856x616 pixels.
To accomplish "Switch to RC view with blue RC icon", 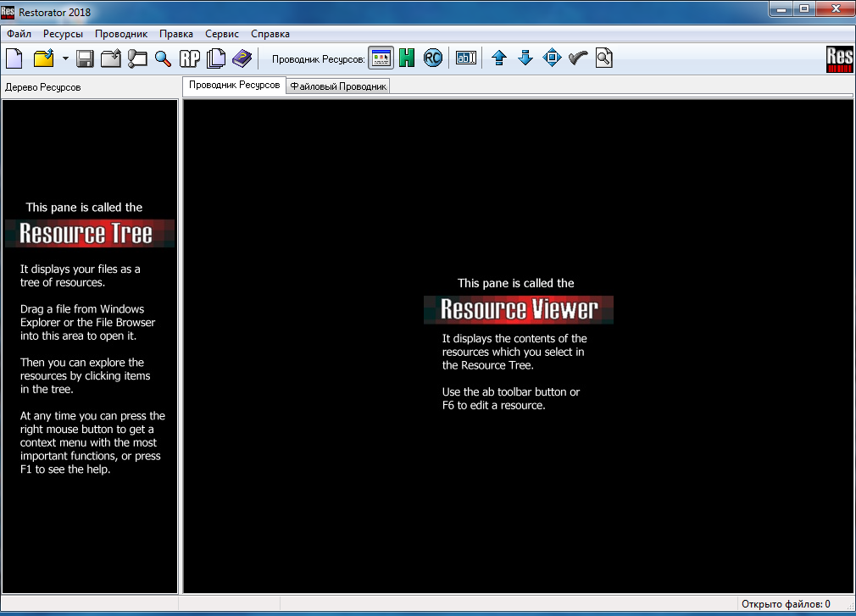I will [x=433, y=58].
